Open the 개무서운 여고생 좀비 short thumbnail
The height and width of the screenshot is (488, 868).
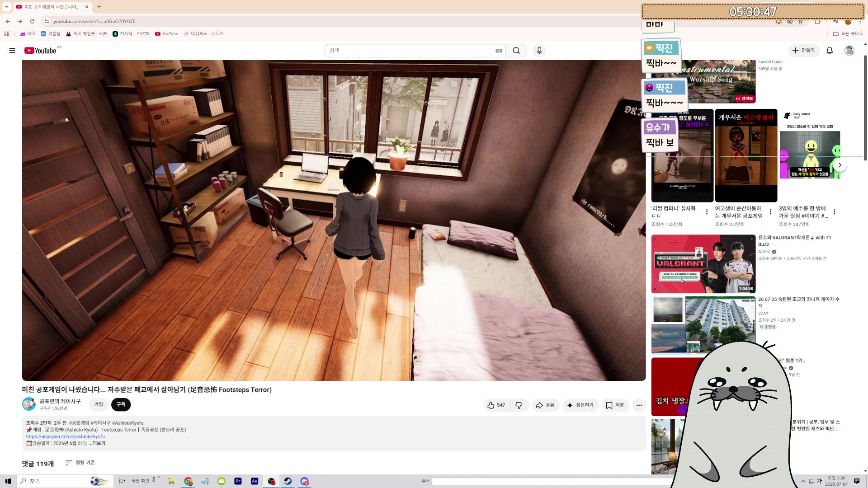pyautogui.click(x=746, y=155)
